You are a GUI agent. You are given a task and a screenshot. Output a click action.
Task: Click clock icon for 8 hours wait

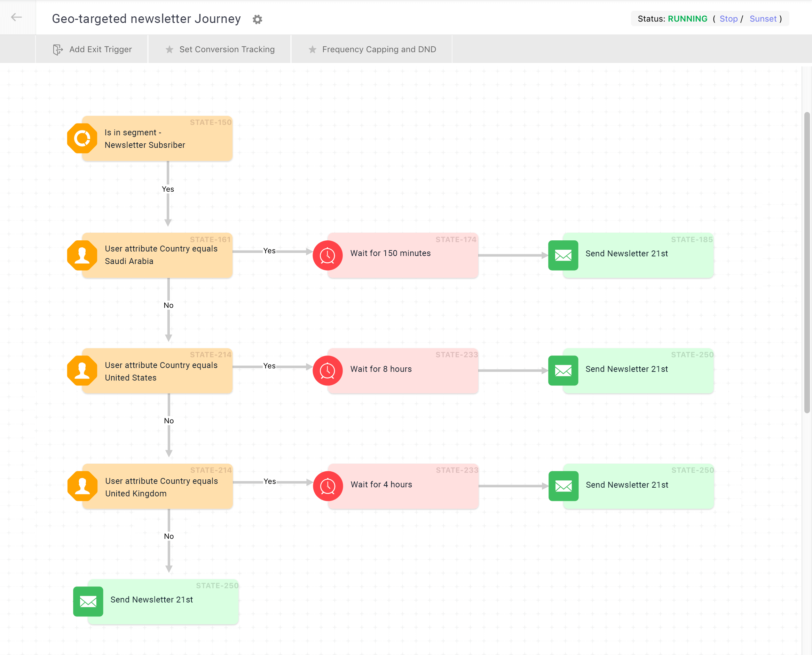(x=327, y=370)
